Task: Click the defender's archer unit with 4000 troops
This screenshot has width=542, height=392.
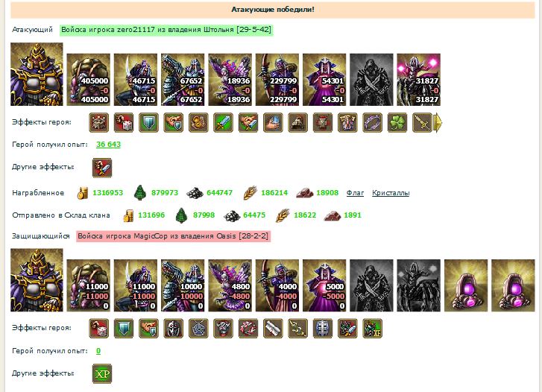Action: click(277, 285)
